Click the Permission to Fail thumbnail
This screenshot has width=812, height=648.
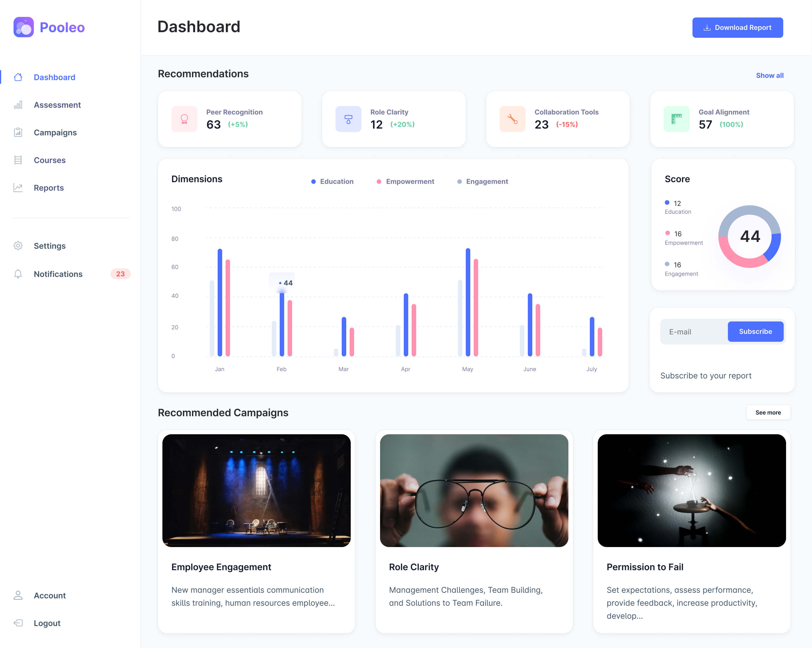coord(692,491)
